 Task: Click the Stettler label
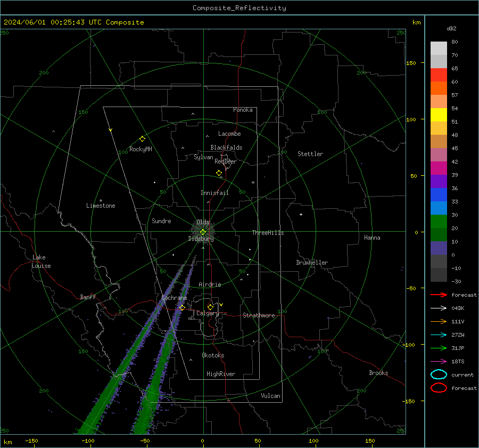point(310,154)
